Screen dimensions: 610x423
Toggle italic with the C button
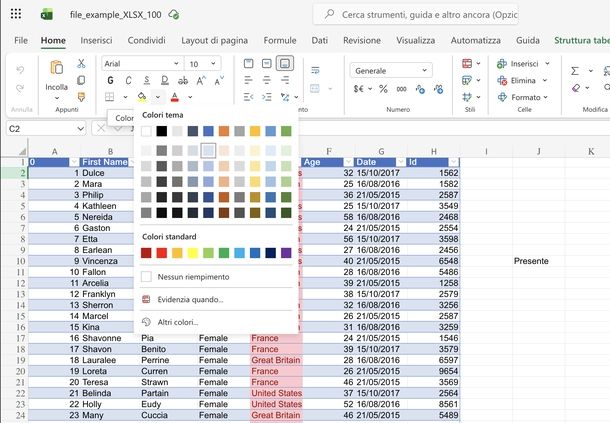click(128, 81)
